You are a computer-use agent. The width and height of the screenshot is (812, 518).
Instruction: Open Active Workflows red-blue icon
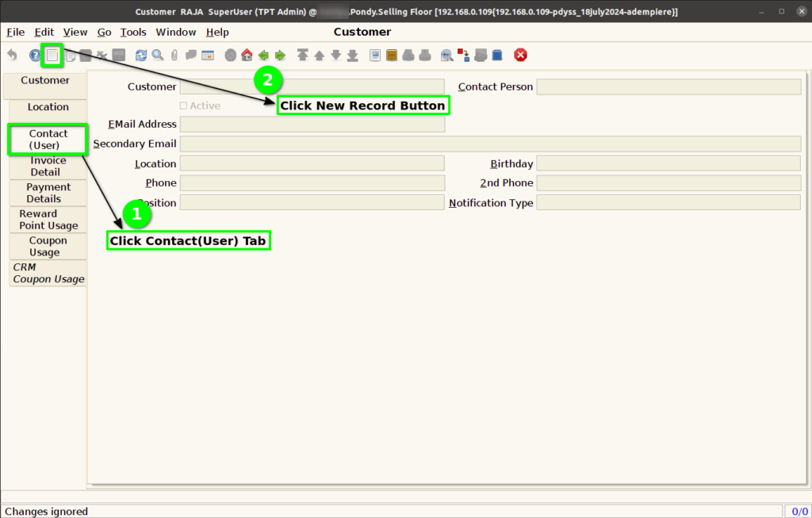[463, 55]
